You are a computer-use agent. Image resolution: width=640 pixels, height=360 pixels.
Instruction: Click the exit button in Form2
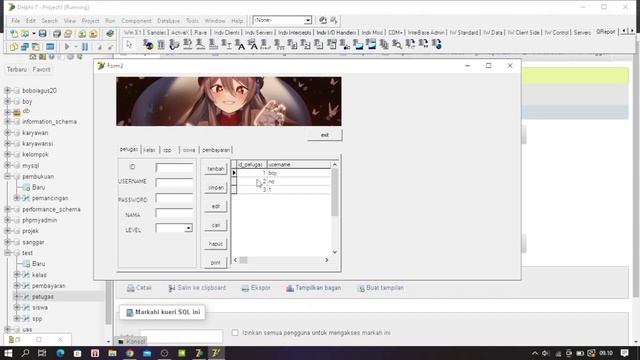point(324,135)
